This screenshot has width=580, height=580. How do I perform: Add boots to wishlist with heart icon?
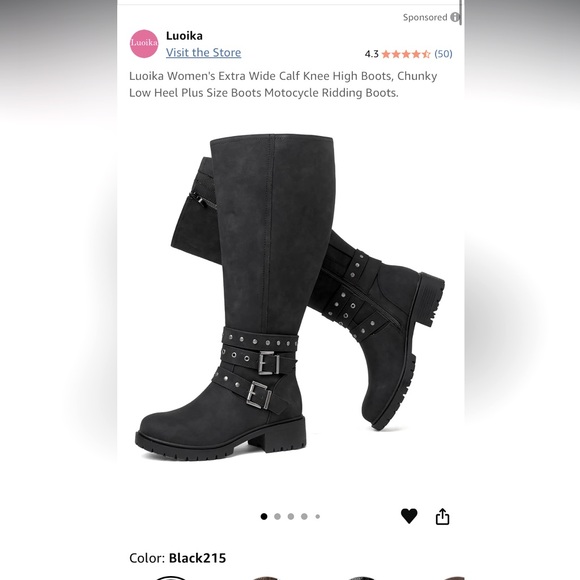point(409,516)
